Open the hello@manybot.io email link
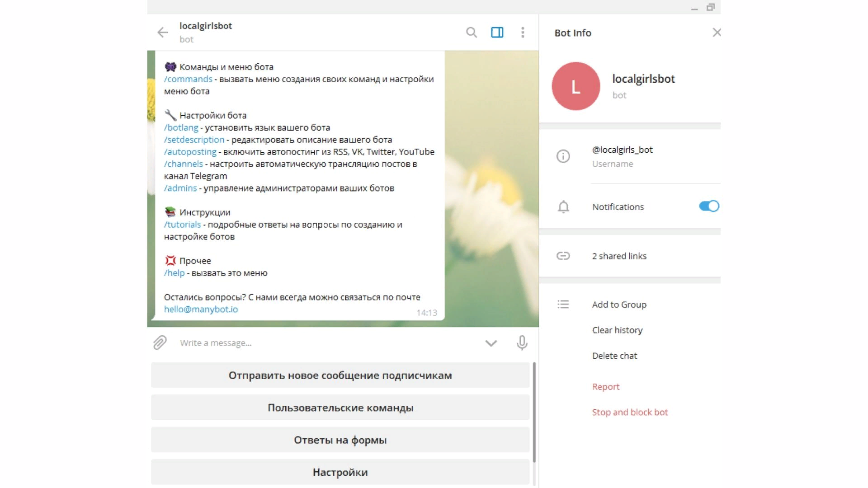 (x=201, y=310)
